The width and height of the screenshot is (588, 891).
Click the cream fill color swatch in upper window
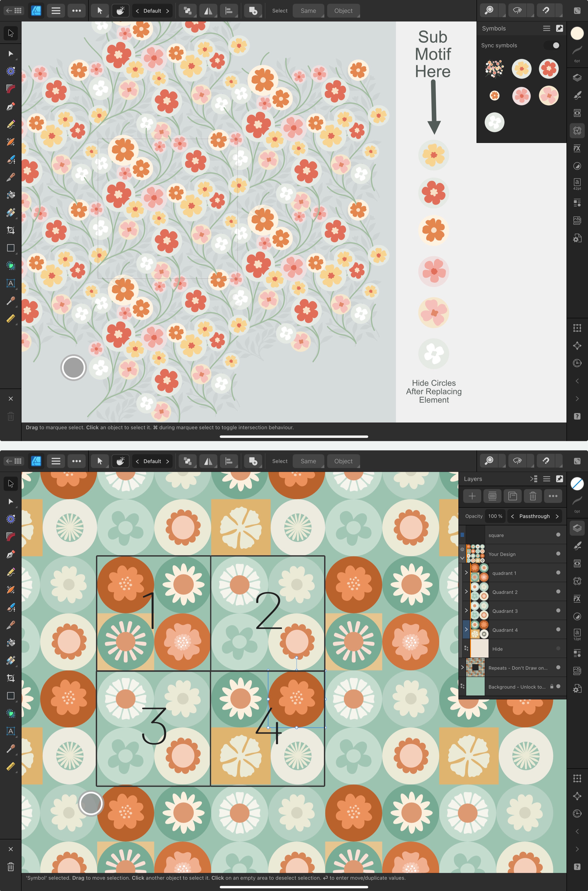coord(577,33)
